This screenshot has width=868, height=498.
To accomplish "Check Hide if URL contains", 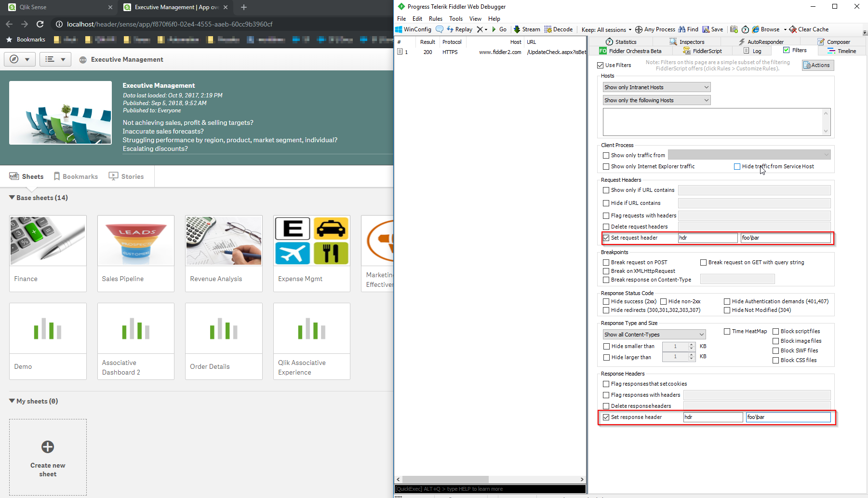I will click(x=606, y=203).
